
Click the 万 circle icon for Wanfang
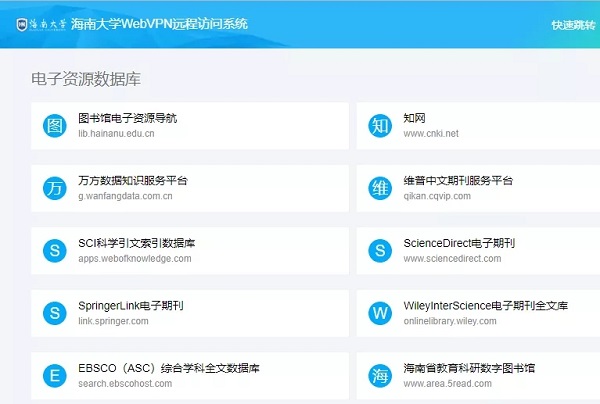[55, 188]
